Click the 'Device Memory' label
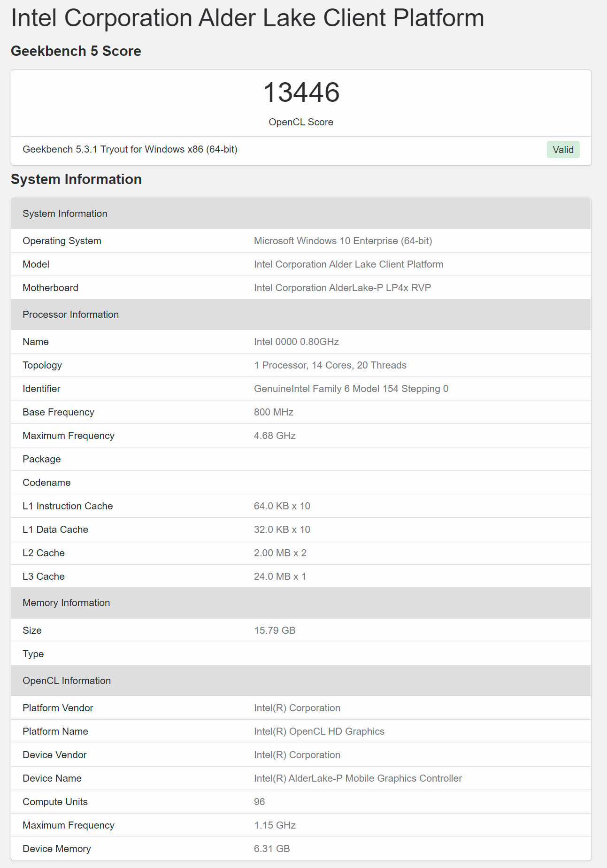 (57, 849)
